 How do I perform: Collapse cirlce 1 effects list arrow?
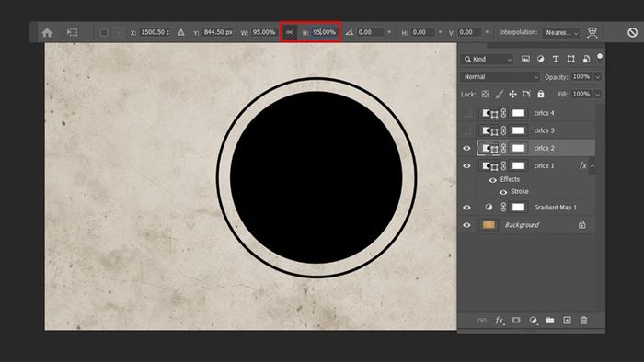[x=592, y=166]
